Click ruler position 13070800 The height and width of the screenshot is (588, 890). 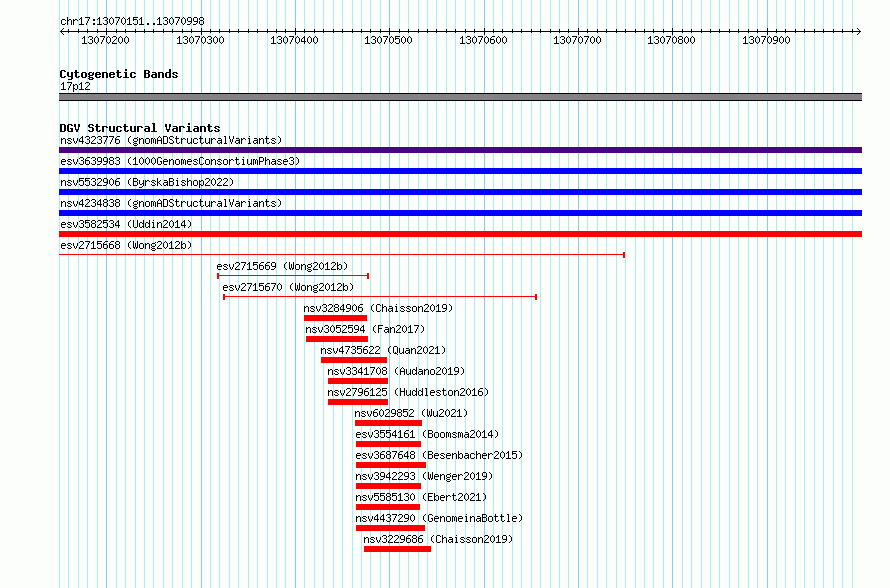[671, 40]
